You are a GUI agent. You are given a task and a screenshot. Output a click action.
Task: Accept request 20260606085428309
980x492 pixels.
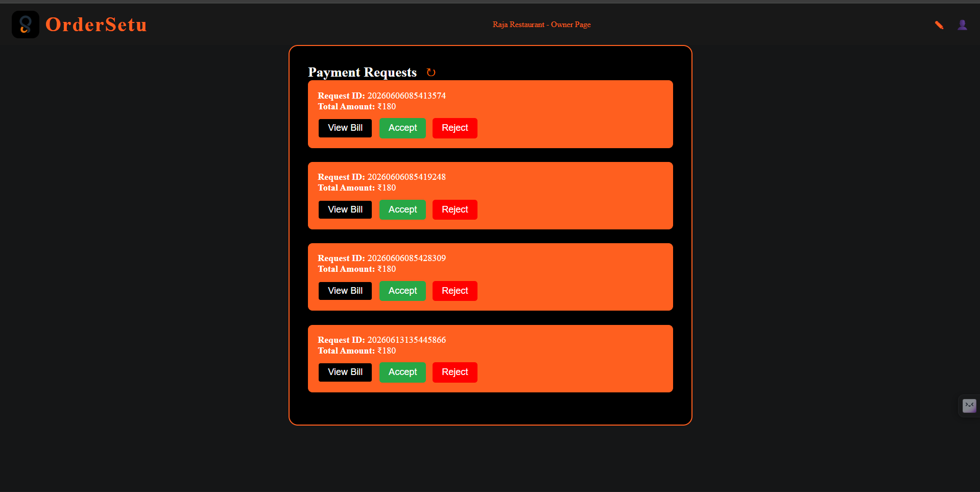tap(402, 291)
